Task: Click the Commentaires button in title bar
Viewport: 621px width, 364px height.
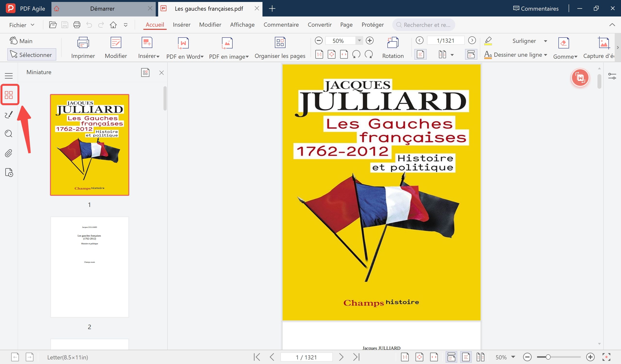Action: pos(536,9)
